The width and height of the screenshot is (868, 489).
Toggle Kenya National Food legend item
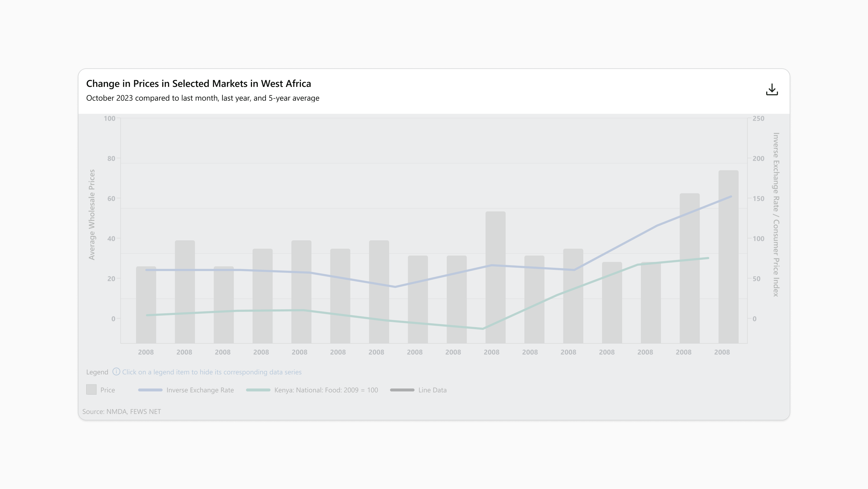(326, 390)
